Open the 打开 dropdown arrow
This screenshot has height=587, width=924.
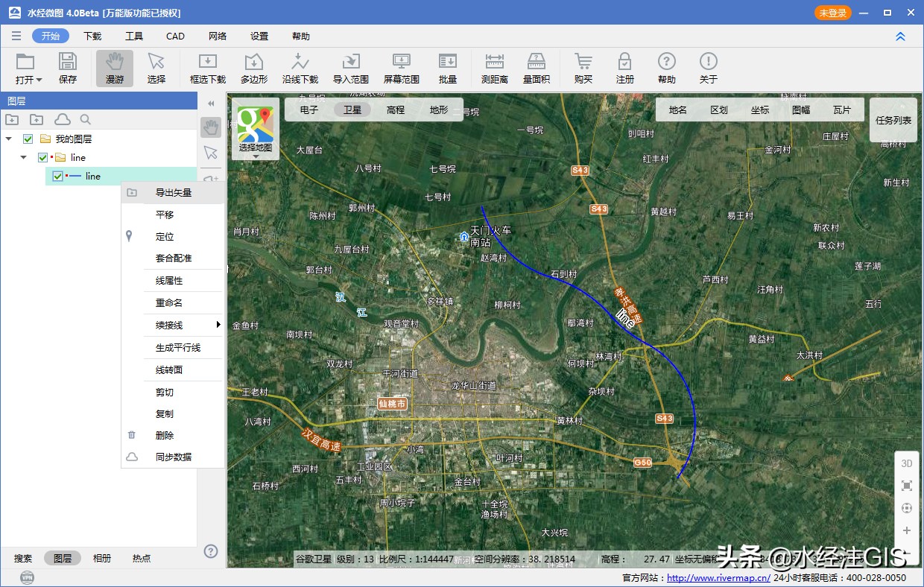39,80
